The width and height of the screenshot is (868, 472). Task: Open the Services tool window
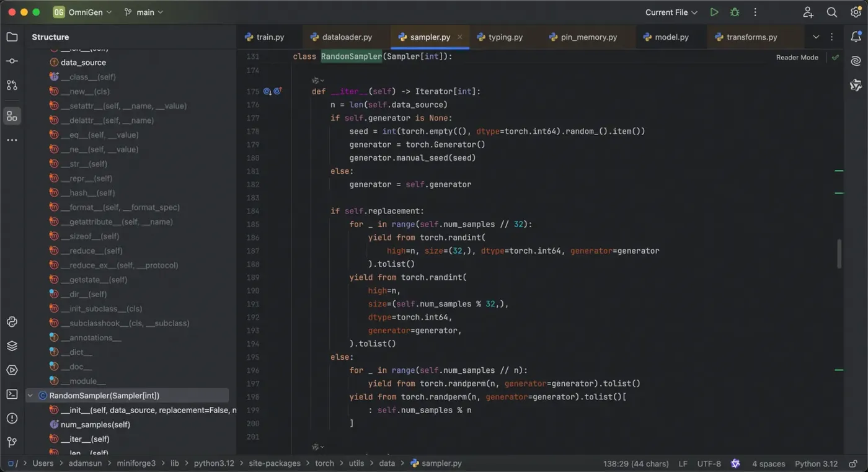[12, 370]
